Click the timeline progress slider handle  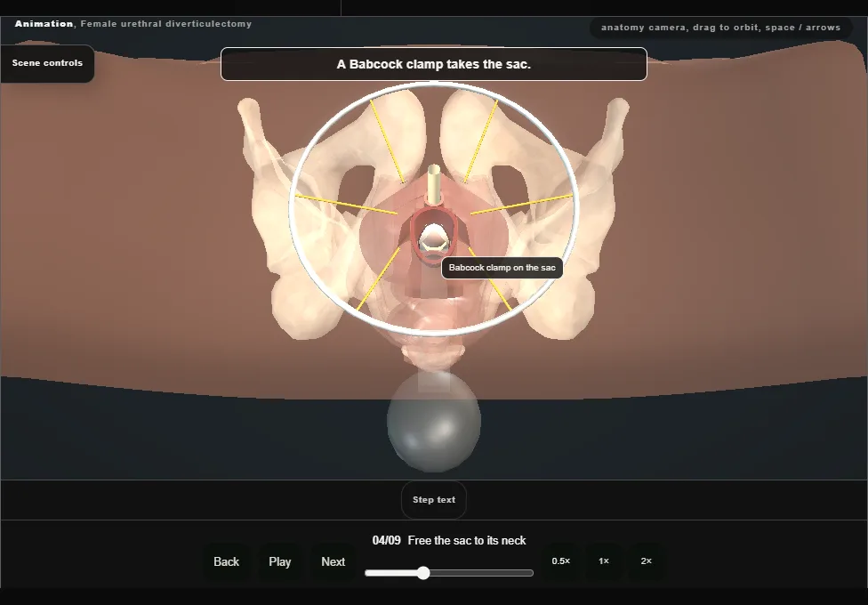click(x=423, y=573)
